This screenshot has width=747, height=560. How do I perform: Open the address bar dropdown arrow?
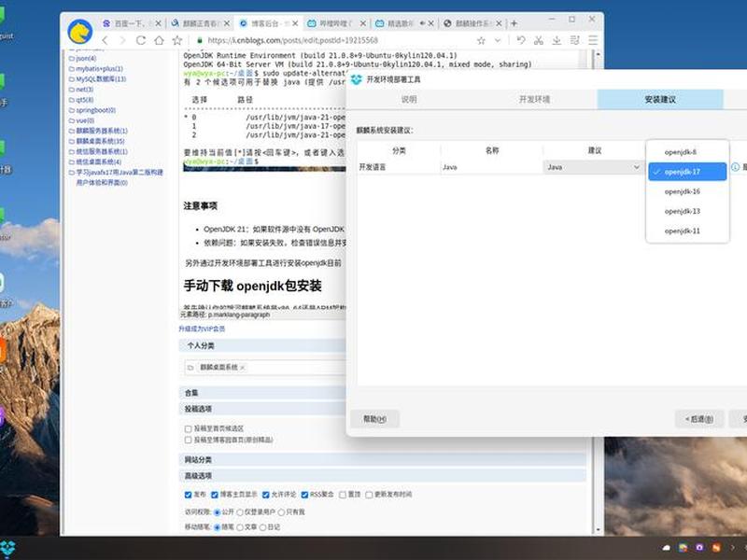(498, 40)
